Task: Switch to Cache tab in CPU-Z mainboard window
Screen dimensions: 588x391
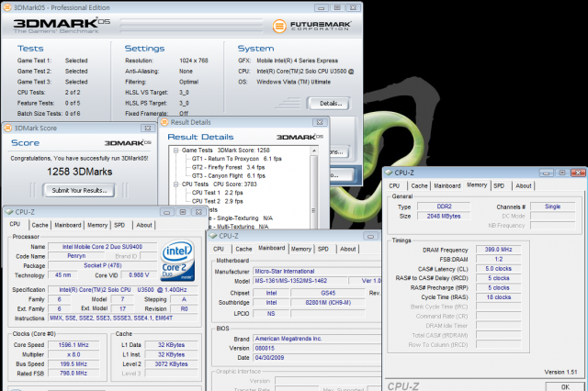Action: [x=243, y=249]
